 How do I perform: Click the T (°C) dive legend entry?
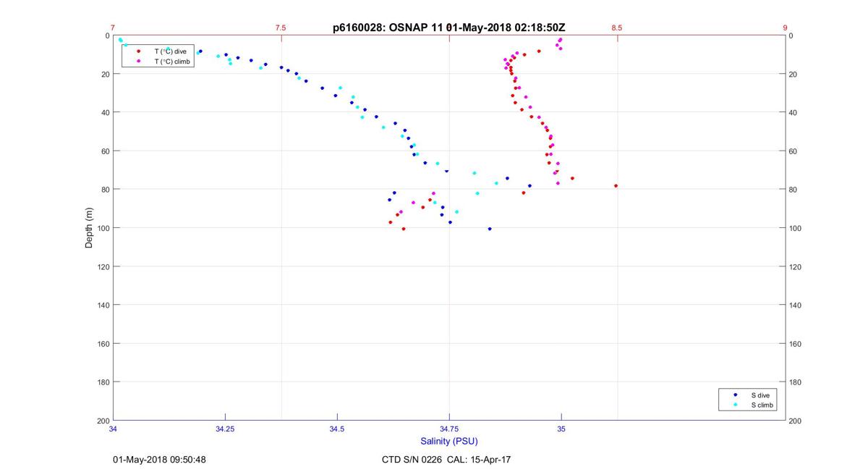[170, 51]
